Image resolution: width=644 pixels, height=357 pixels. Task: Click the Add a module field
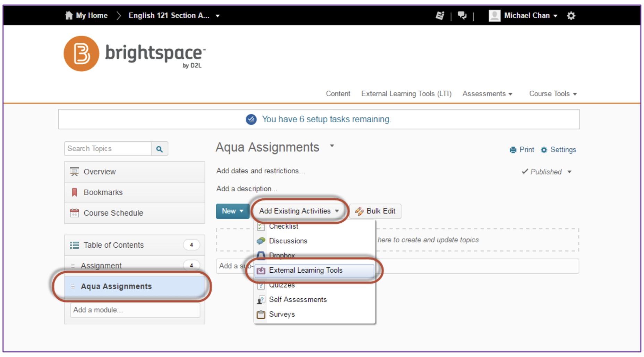pos(135,310)
